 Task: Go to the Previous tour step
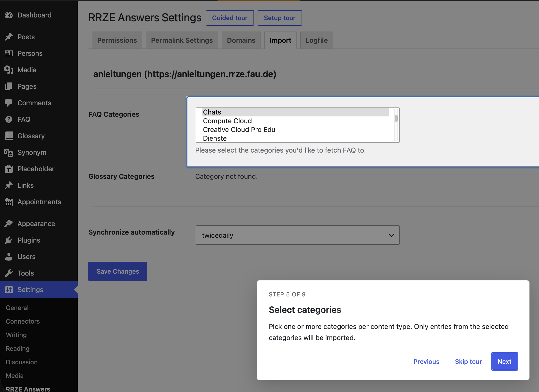point(426,361)
